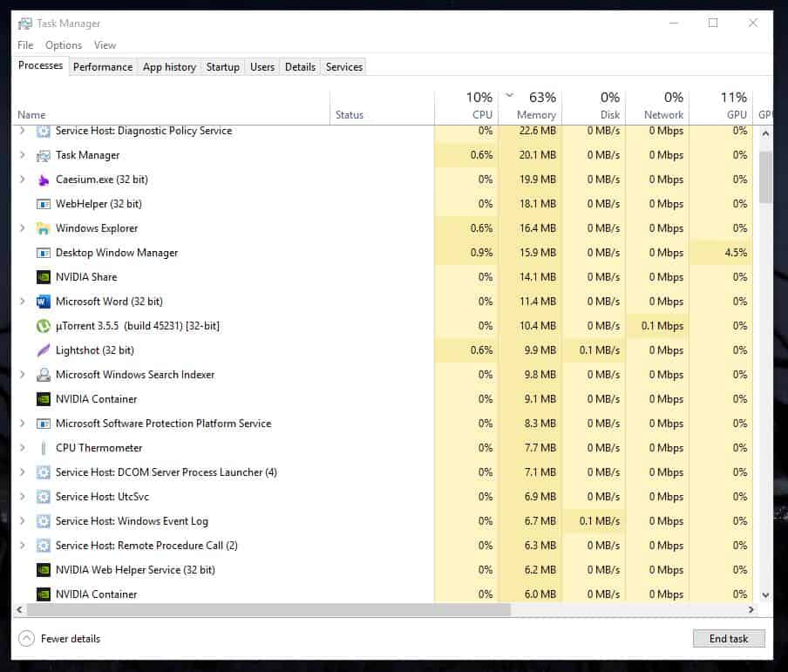
Task: Sort by the Disk column header
Action: (x=594, y=107)
